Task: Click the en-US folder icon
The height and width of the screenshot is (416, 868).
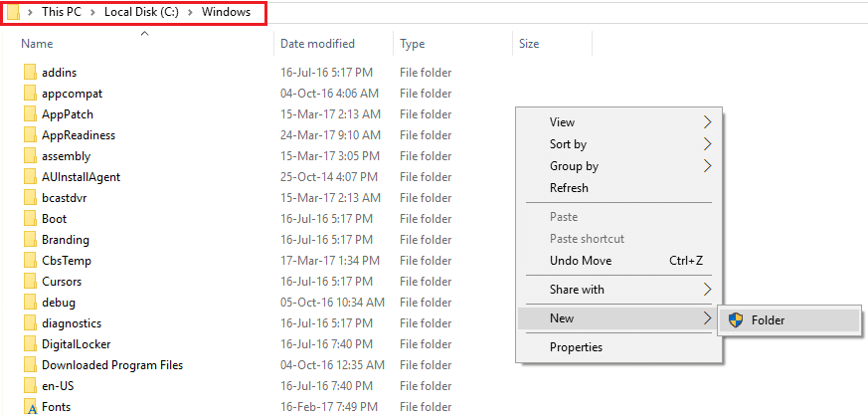Action: 31,386
